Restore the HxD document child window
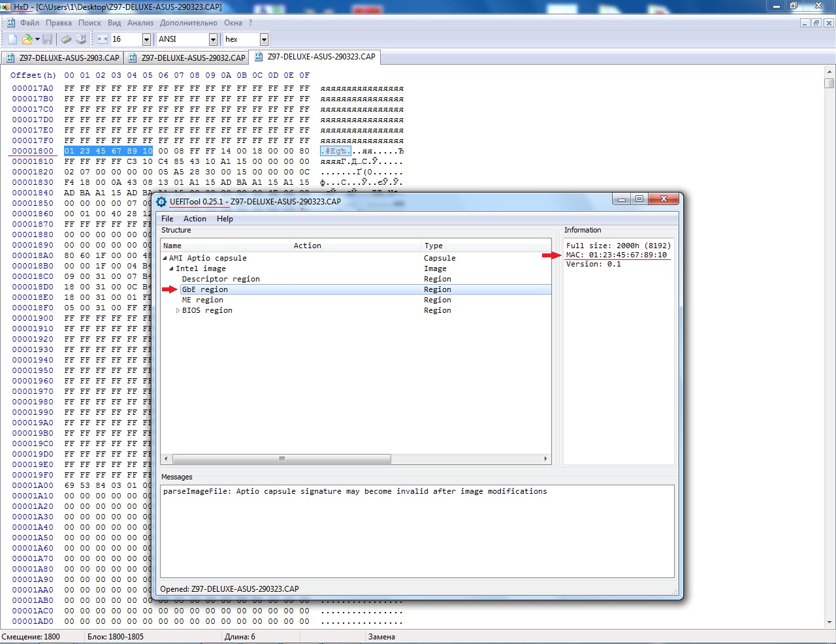The height and width of the screenshot is (644, 836). tap(816, 23)
